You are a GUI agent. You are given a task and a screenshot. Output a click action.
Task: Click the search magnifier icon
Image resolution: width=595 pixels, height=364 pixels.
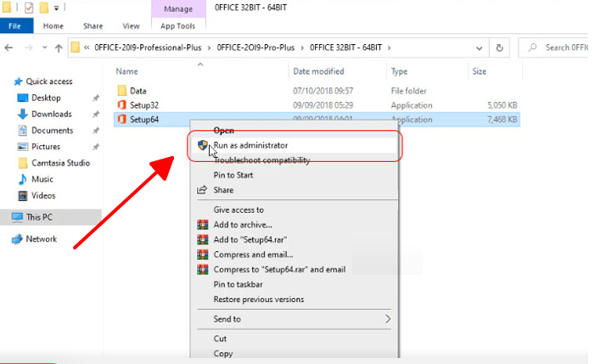pos(532,48)
